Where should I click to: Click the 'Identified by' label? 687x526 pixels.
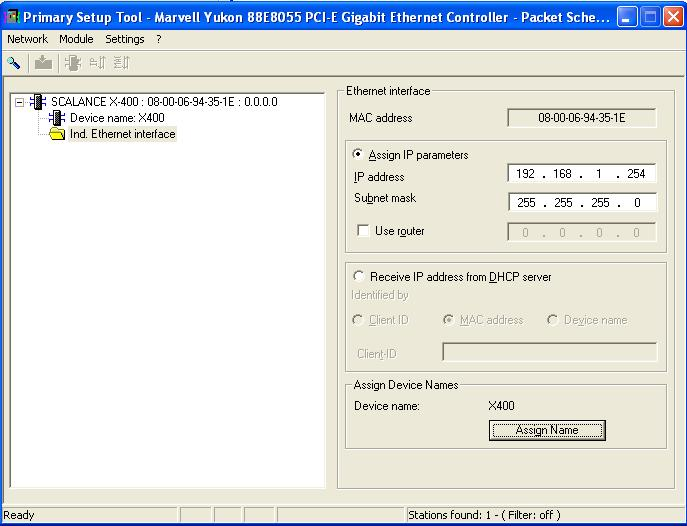click(380, 295)
